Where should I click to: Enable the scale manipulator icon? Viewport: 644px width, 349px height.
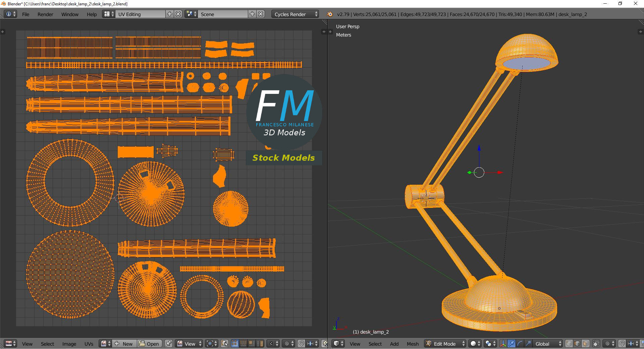click(528, 344)
